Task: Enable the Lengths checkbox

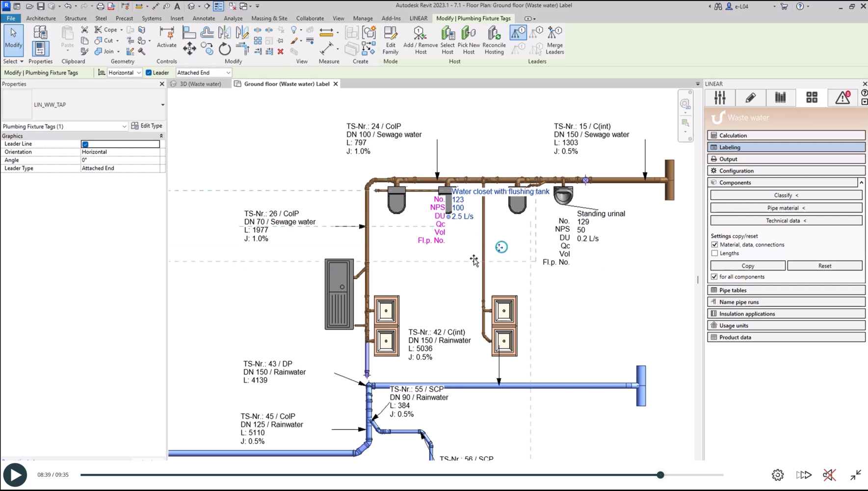Action: click(x=714, y=253)
